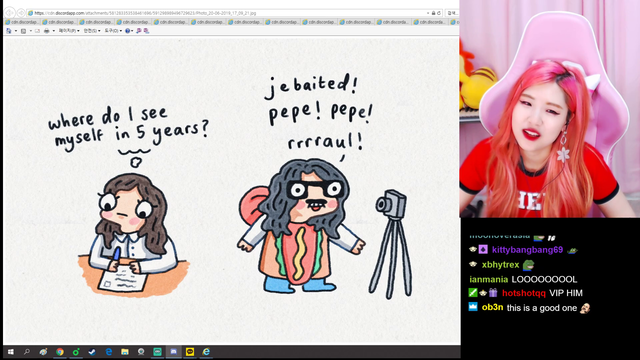Click the purple gift badge beside hotshotqq
This screenshot has width=640, height=360.
click(x=493, y=292)
